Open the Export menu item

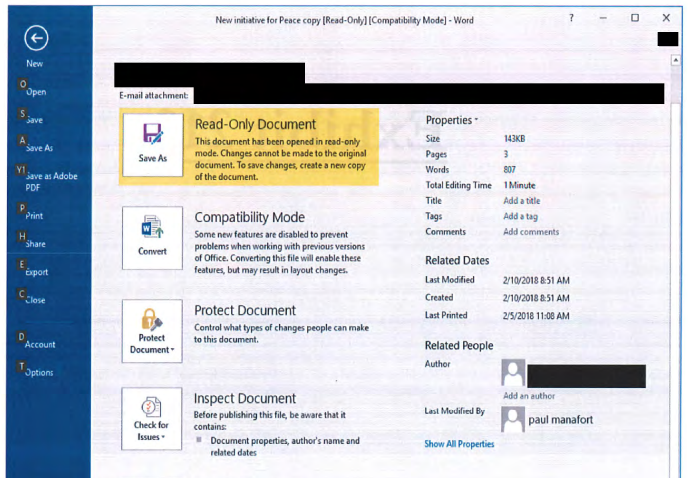pos(37,272)
